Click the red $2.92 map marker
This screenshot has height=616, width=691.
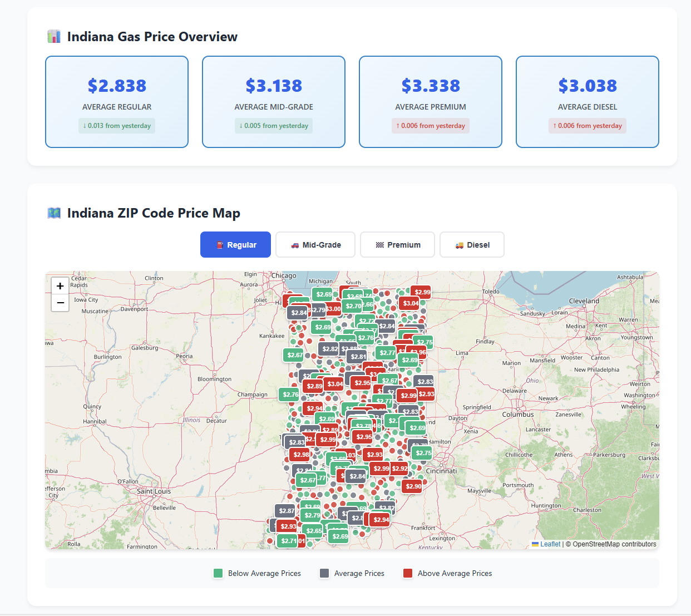point(399,469)
